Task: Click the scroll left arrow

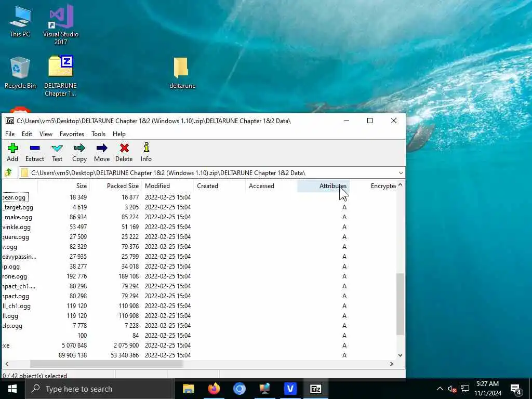Action: pos(7,364)
